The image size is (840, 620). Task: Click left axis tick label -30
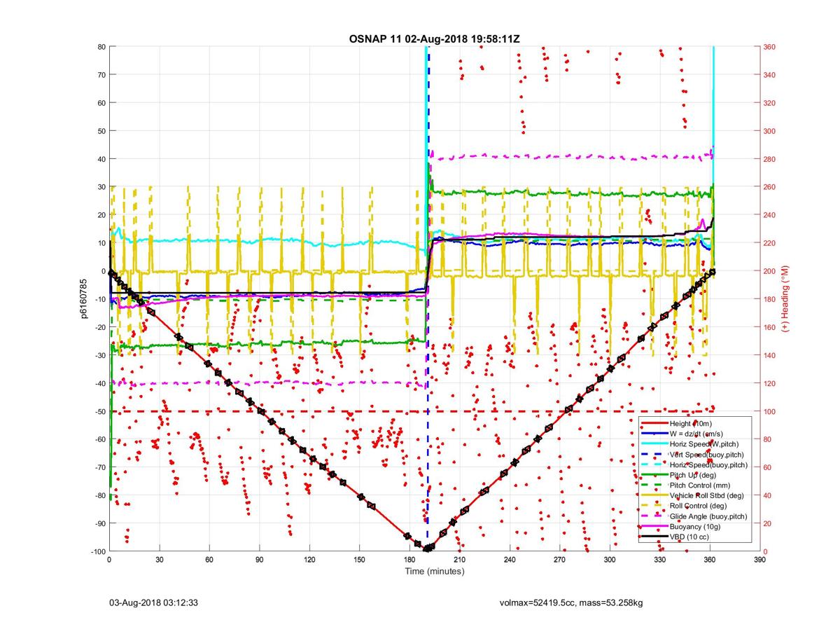click(99, 355)
